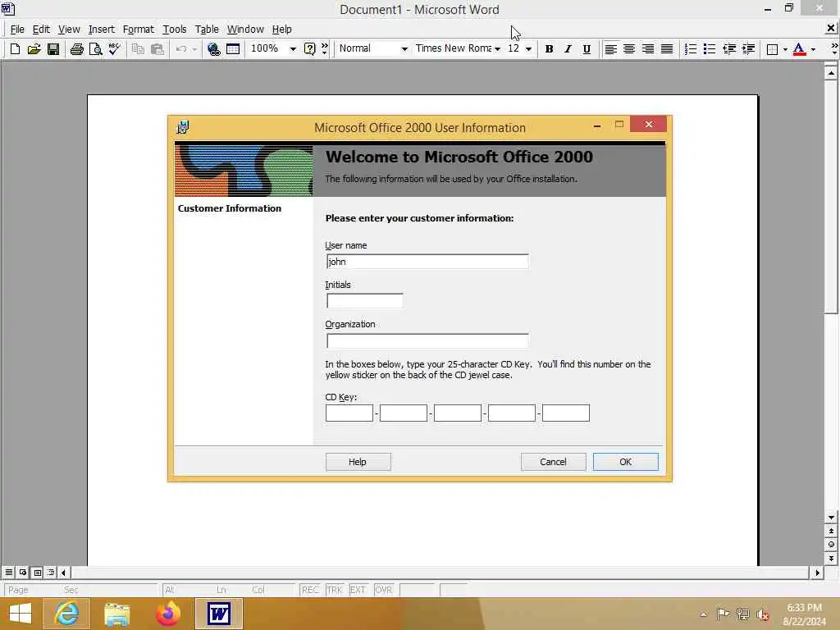
Task: Open the Times New Roman font dropdown
Action: coord(498,48)
